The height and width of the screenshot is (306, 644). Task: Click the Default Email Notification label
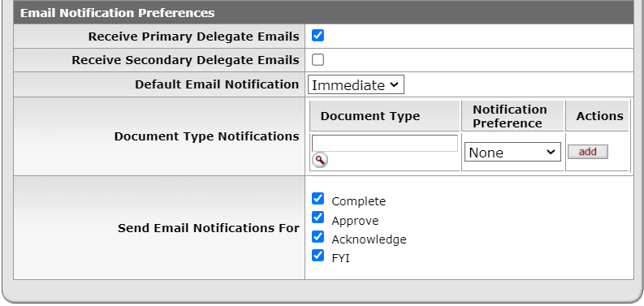[217, 84]
